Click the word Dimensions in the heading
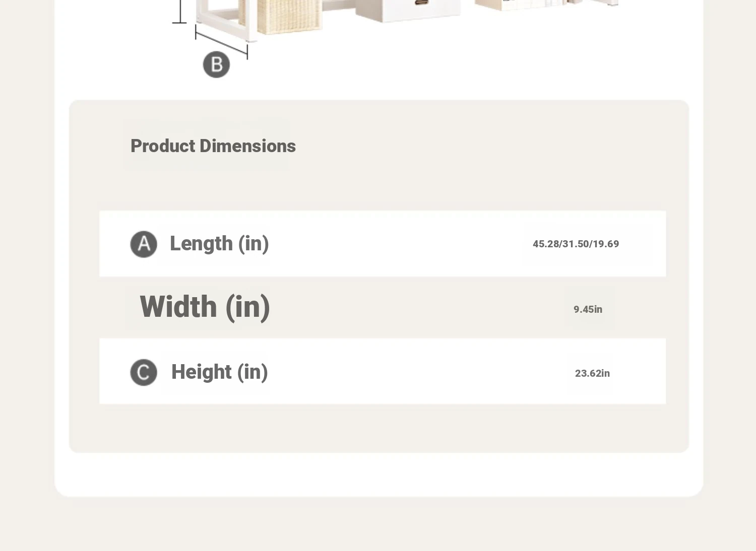Viewport: 756px width, 551px height. 248,146
